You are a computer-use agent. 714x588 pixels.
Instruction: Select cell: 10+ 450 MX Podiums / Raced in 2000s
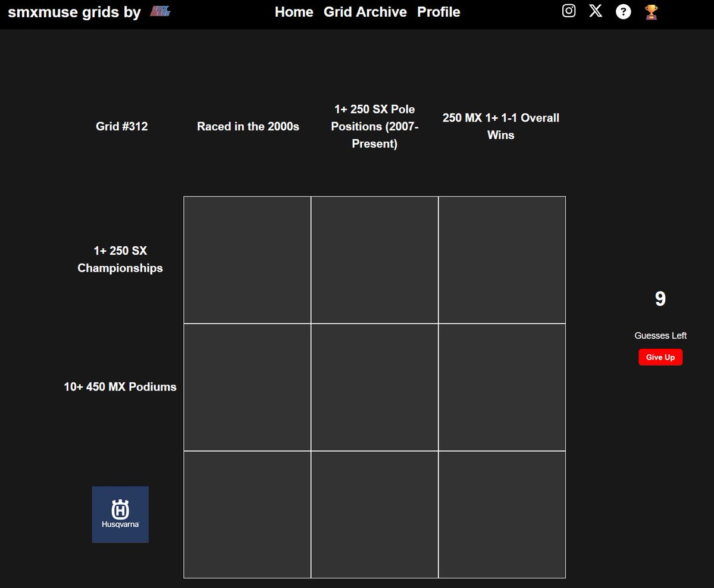(248, 387)
